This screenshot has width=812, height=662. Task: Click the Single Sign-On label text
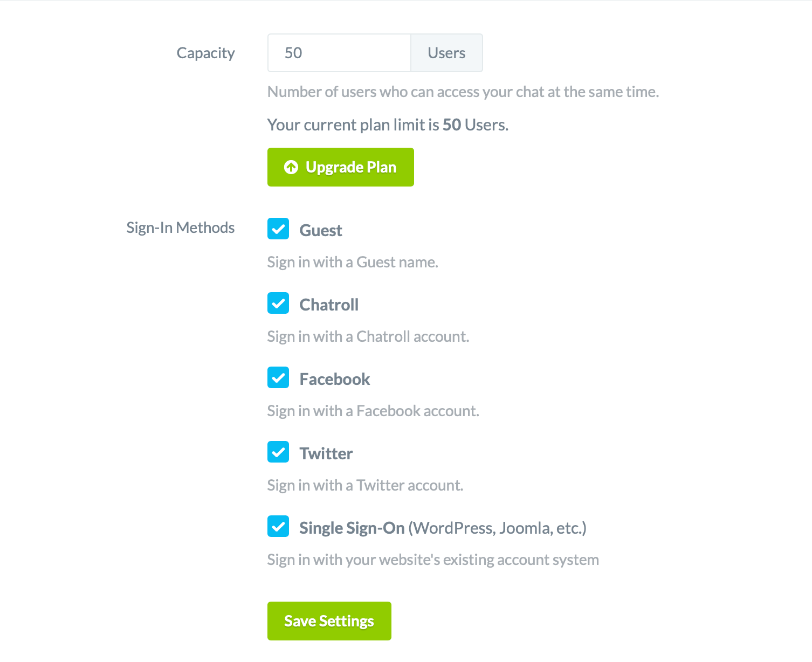(352, 528)
